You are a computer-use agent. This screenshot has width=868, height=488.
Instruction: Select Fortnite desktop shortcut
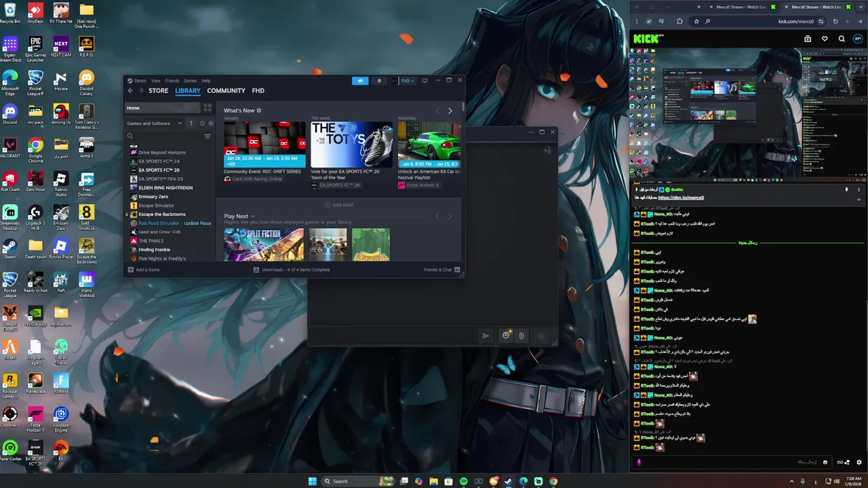(61, 383)
